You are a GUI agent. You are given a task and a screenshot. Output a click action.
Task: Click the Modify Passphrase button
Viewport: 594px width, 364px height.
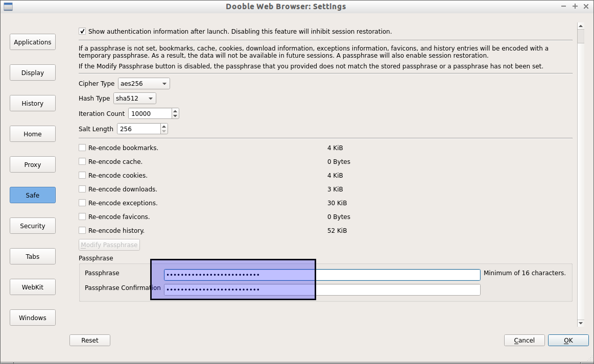coord(109,245)
